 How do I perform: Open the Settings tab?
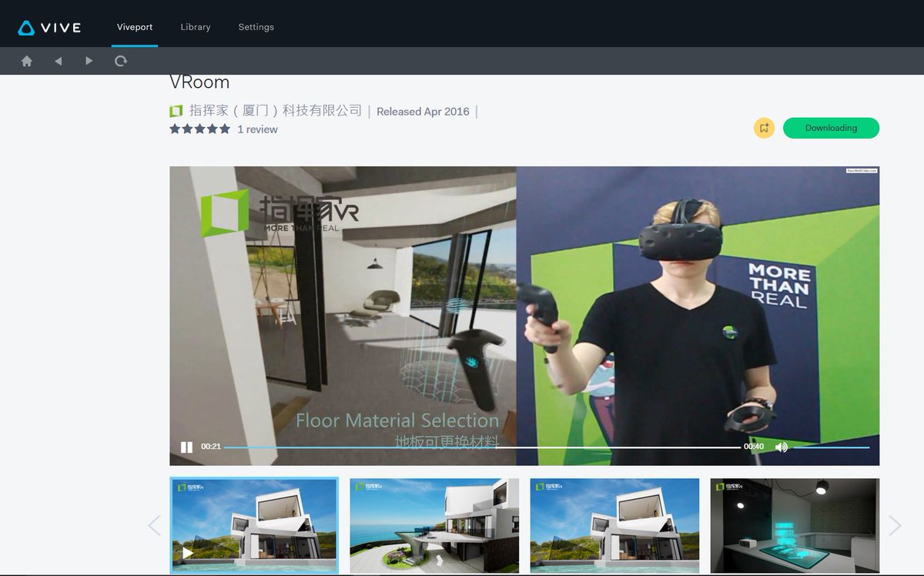256,27
